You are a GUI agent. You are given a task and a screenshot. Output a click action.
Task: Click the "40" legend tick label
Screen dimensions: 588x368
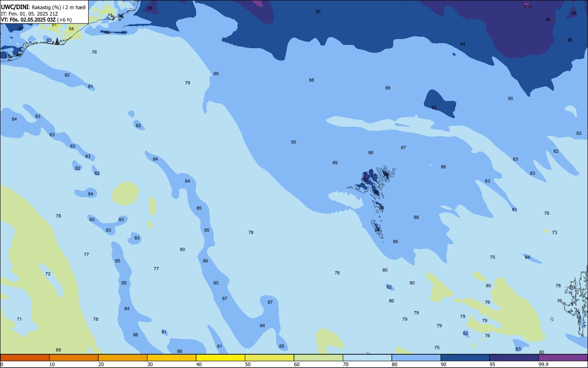coord(198,364)
